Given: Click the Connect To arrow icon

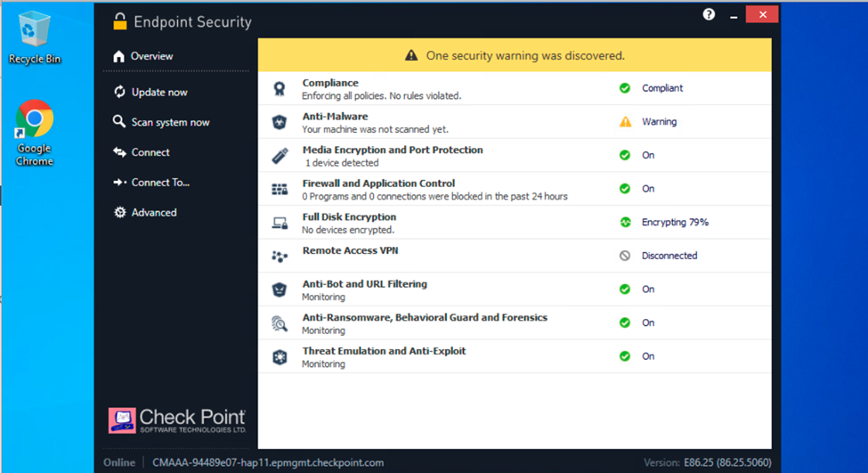Looking at the screenshot, I should pos(119,183).
